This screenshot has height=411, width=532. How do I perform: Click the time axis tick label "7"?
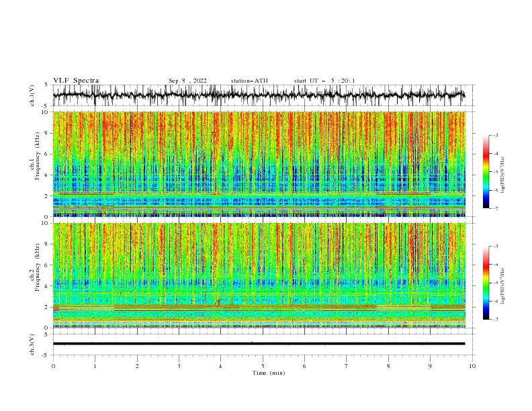347,366
